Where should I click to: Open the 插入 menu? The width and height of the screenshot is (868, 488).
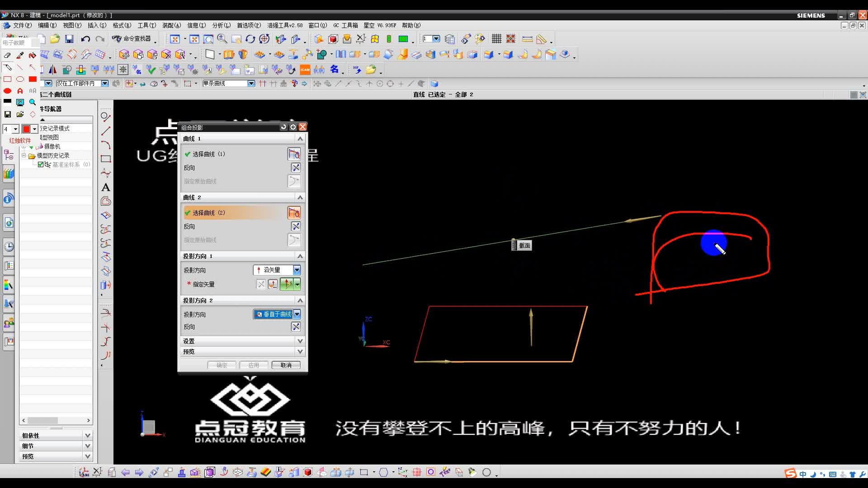point(97,25)
